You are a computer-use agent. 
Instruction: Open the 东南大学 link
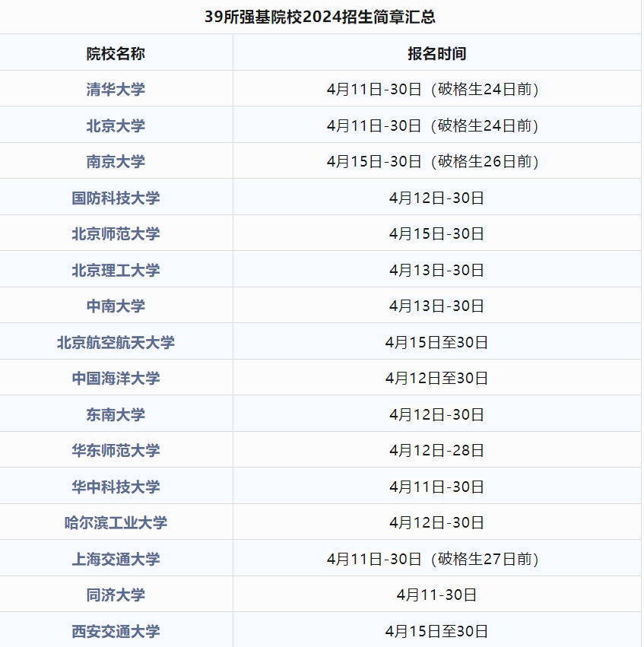(116, 414)
